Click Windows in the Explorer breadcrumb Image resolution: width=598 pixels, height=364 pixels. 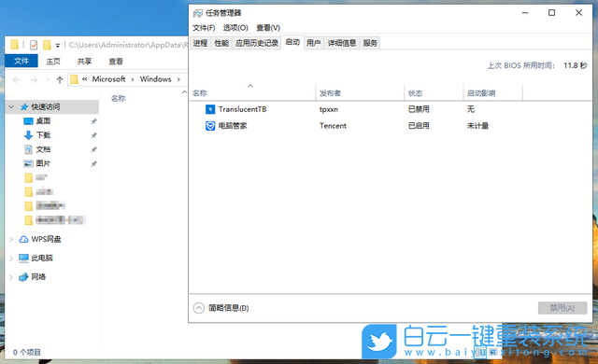[x=155, y=79]
